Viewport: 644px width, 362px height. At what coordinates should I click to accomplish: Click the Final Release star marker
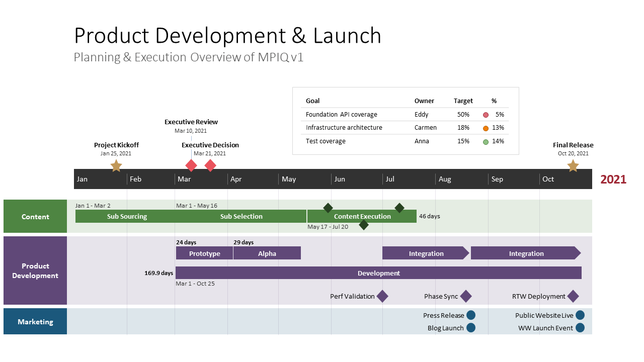tap(573, 165)
